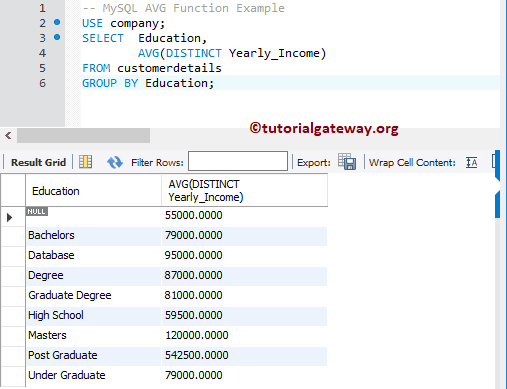Image resolution: width=507 pixels, height=389 pixels.
Task: Select the High School cell
Action: coord(93,316)
